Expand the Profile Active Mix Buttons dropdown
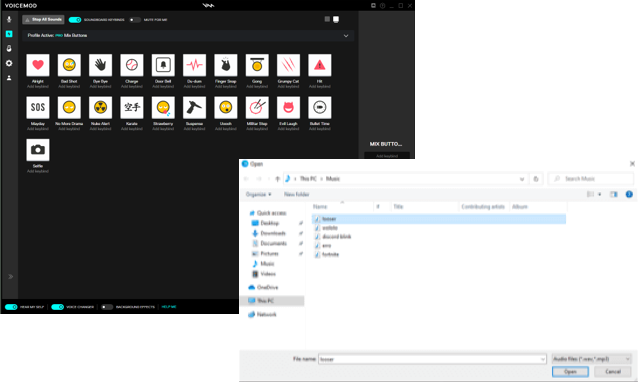The width and height of the screenshot is (638, 382). (346, 36)
